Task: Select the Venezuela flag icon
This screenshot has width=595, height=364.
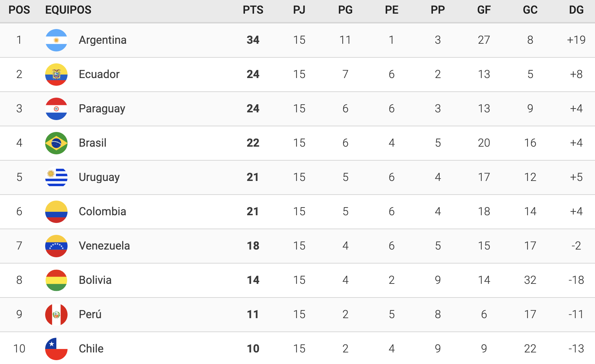Action: point(56,246)
